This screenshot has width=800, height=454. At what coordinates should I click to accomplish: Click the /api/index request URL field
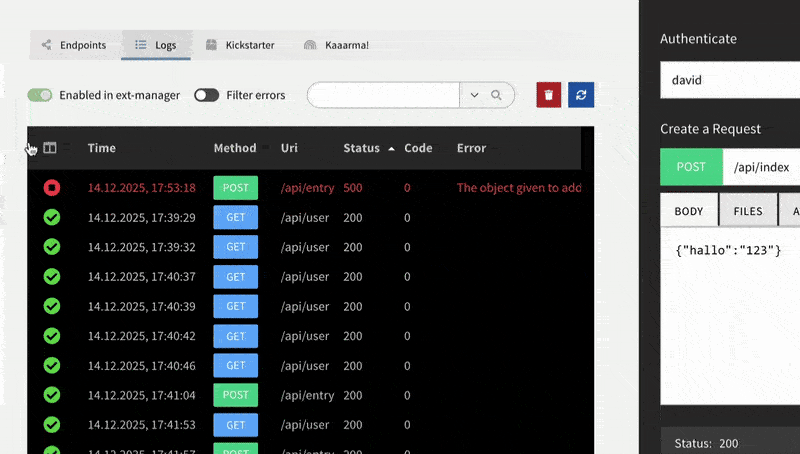coord(761,167)
